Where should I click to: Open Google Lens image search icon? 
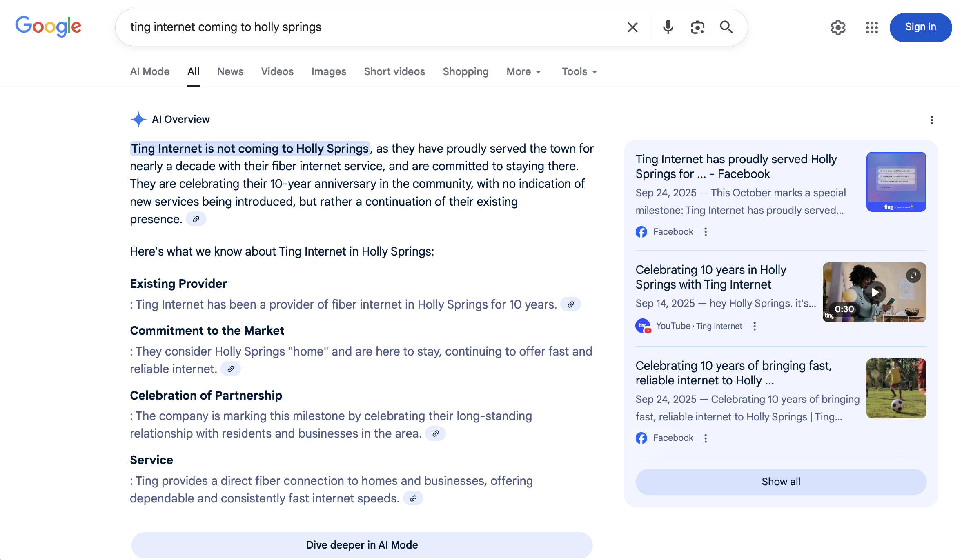tap(697, 27)
